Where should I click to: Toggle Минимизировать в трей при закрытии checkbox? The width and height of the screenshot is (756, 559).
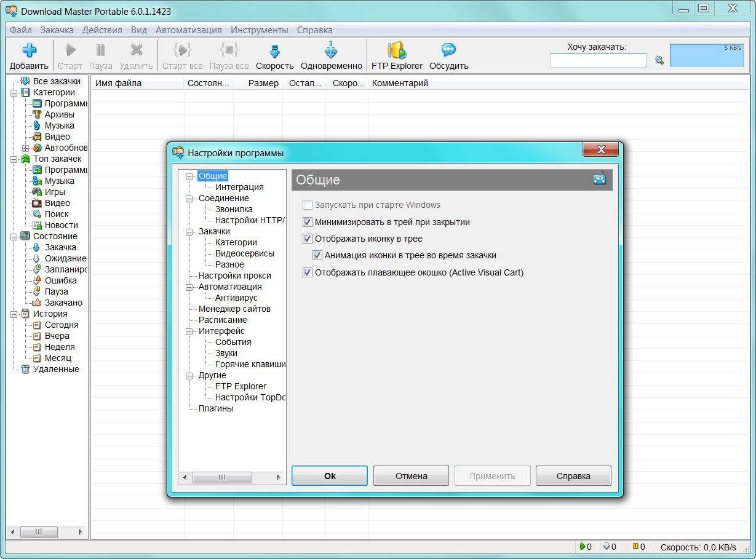tap(308, 222)
